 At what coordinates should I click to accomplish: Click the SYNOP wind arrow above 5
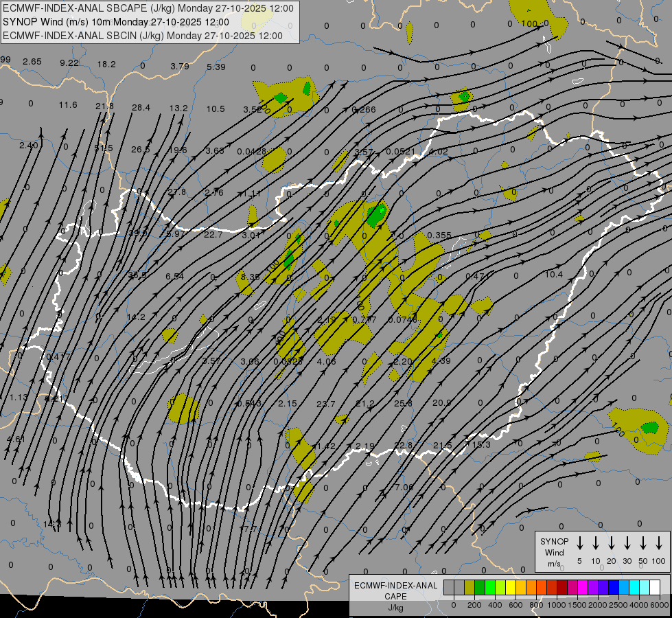[579, 542]
